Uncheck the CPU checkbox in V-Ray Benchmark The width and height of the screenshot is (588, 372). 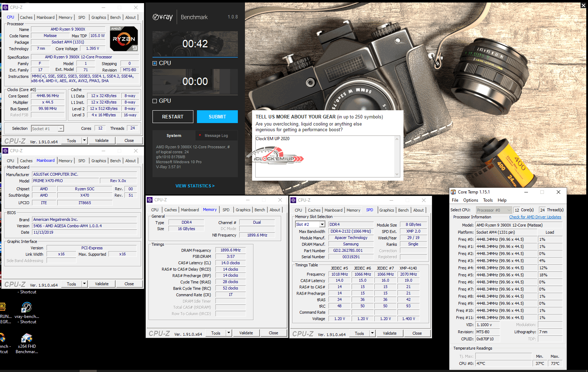[x=155, y=63]
